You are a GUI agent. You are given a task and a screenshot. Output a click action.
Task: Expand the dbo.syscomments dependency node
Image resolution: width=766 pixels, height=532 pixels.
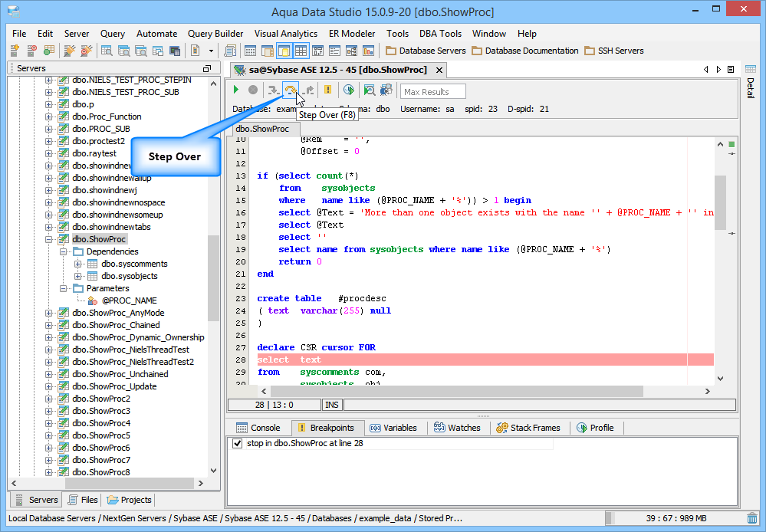pos(77,264)
